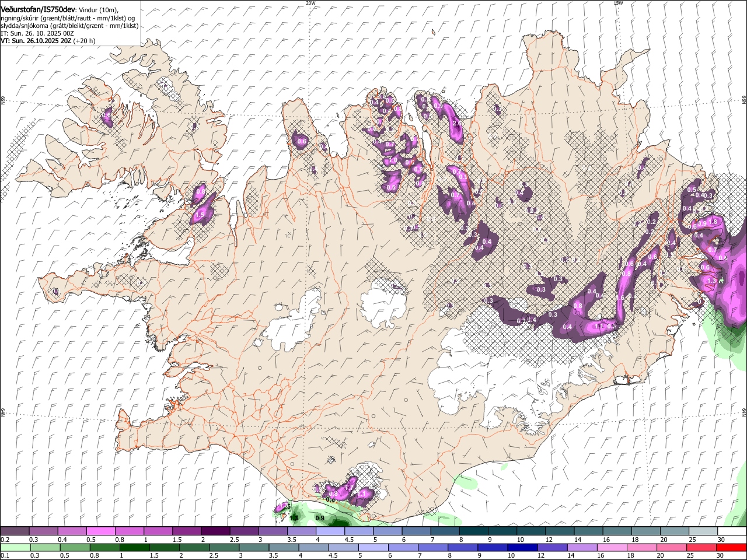The image size is (747, 560).
Task: Select darkest green lower swatch between 1 and 1.5
Action: pos(134,547)
